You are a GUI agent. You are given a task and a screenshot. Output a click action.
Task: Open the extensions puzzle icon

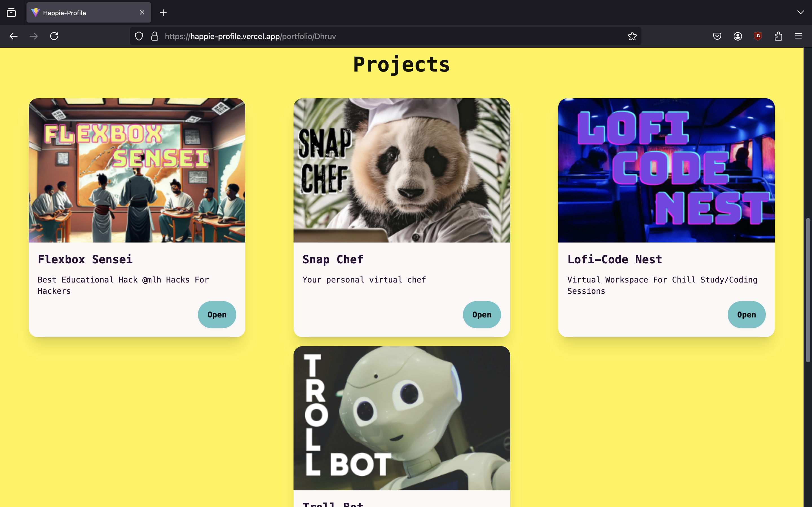click(778, 36)
